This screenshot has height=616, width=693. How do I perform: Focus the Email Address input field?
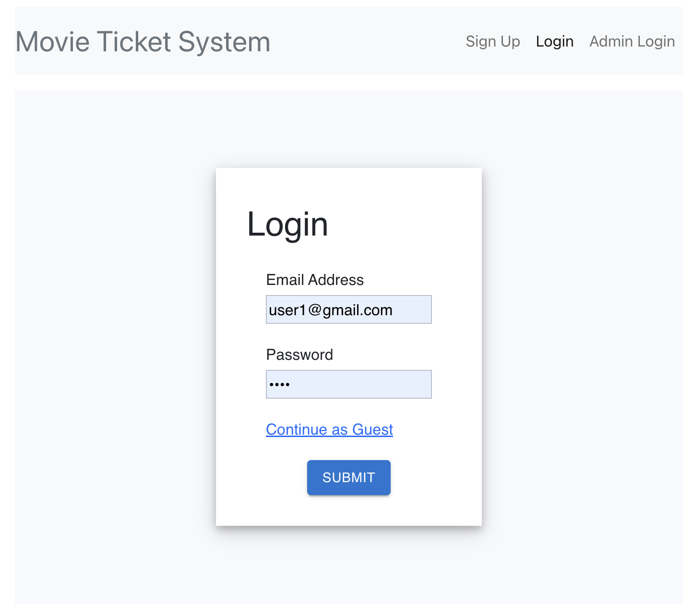349,309
